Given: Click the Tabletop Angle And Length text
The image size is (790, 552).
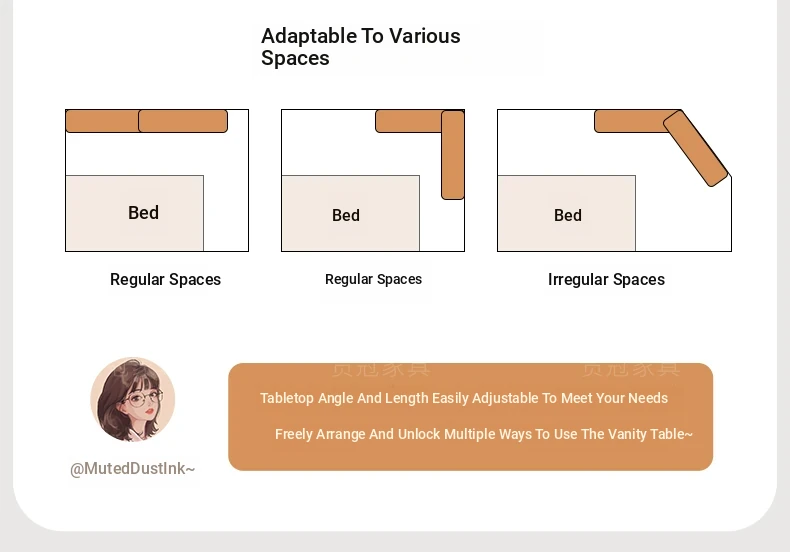Looking at the screenshot, I should tap(464, 398).
